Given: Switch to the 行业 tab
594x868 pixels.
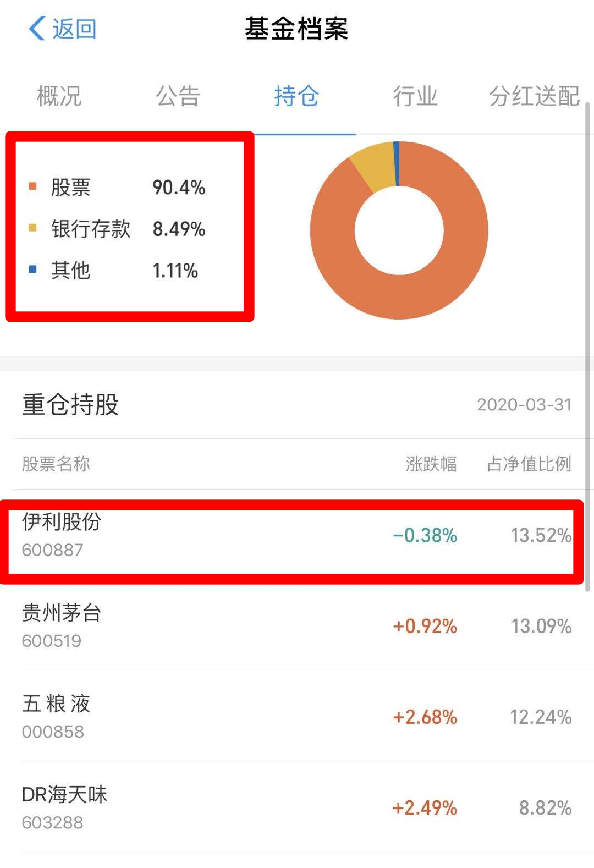Looking at the screenshot, I should [x=415, y=97].
